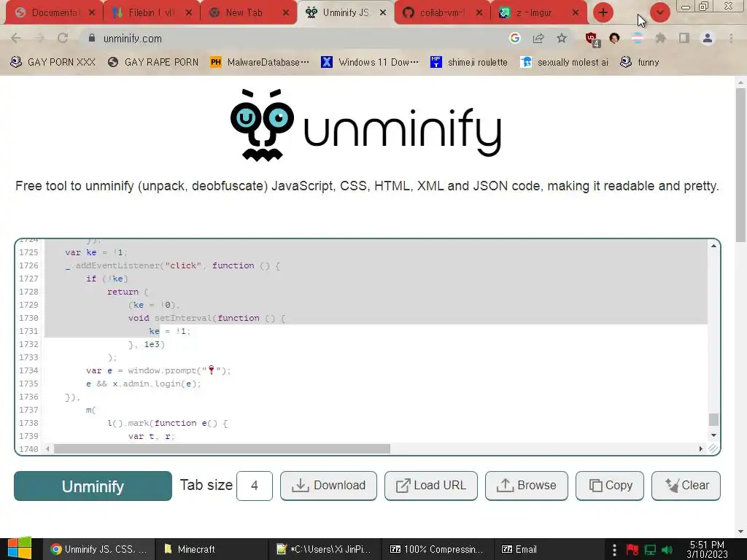Share this page icon

point(538,38)
